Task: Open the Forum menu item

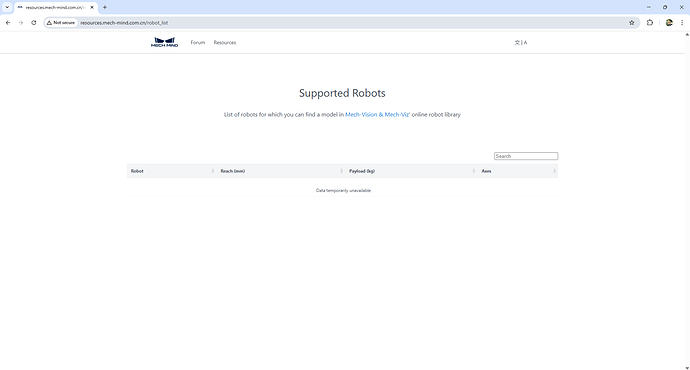Action: click(198, 43)
